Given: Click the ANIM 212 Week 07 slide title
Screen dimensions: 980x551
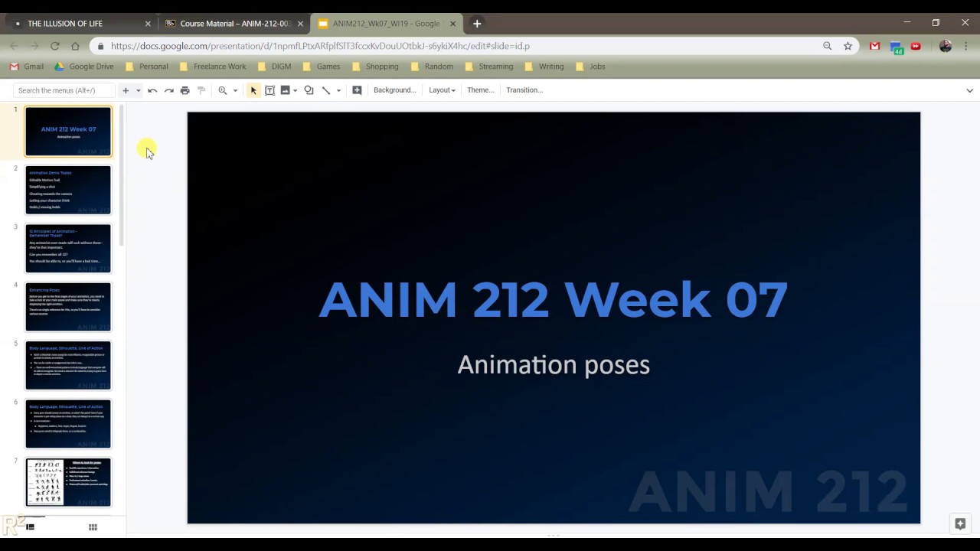Looking at the screenshot, I should [x=553, y=299].
